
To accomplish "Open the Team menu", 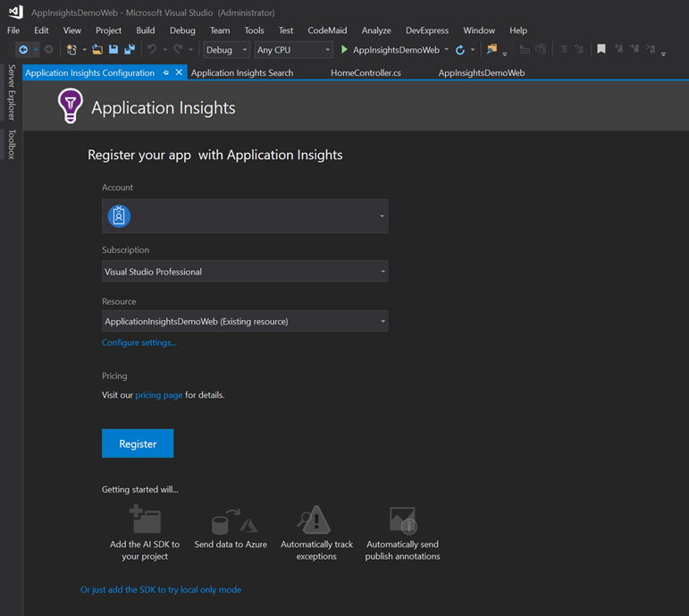I will (x=220, y=30).
